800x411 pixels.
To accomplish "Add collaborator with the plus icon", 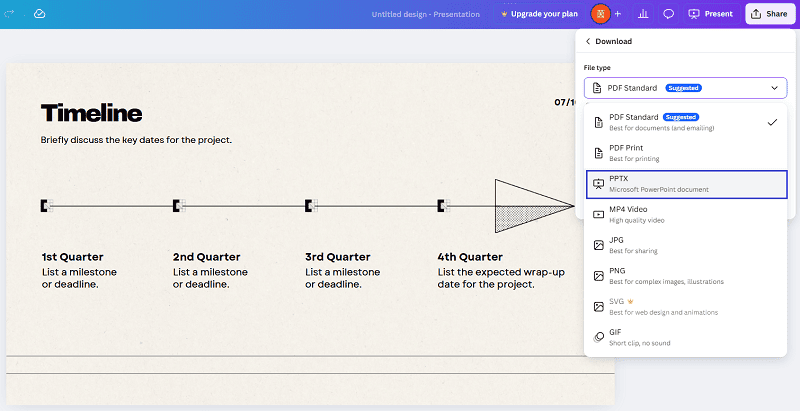I will 618,14.
